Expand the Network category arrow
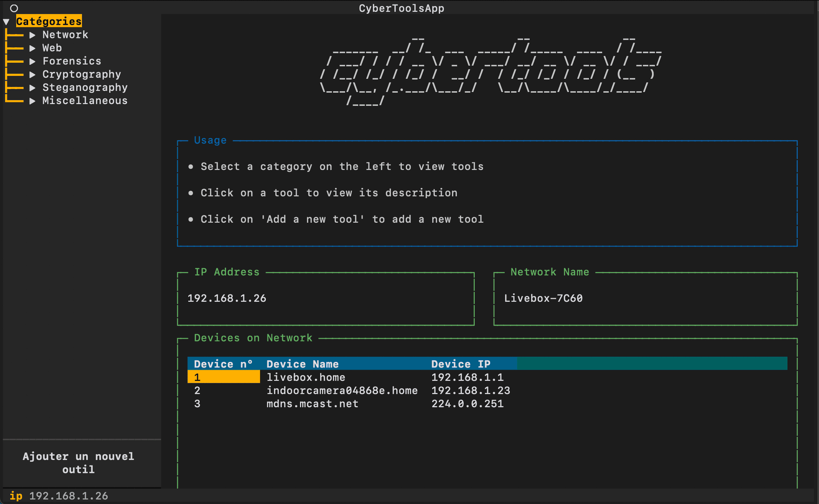This screenshot has width=819, height=504. (x=32, y=35)
